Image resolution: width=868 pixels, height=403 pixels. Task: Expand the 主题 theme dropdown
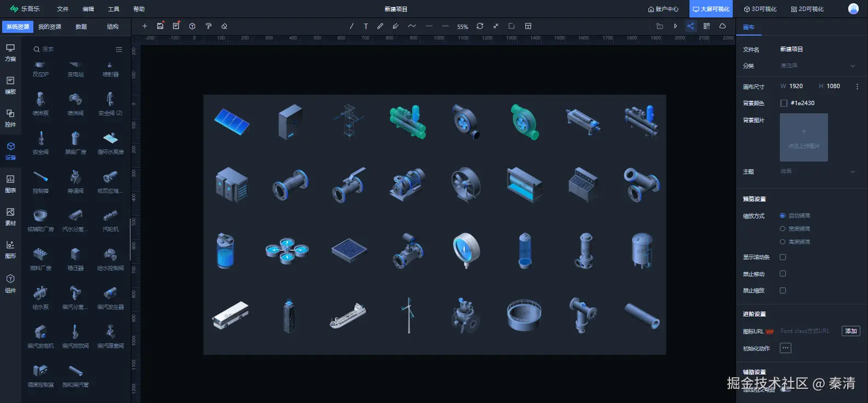pyautogui.click(x=817, y=171)
